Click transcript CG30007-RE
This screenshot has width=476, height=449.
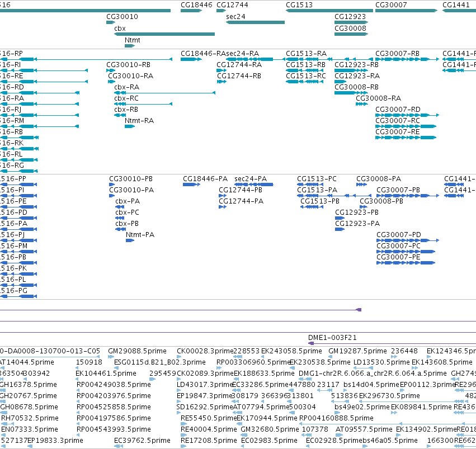[x=398, y=132]
